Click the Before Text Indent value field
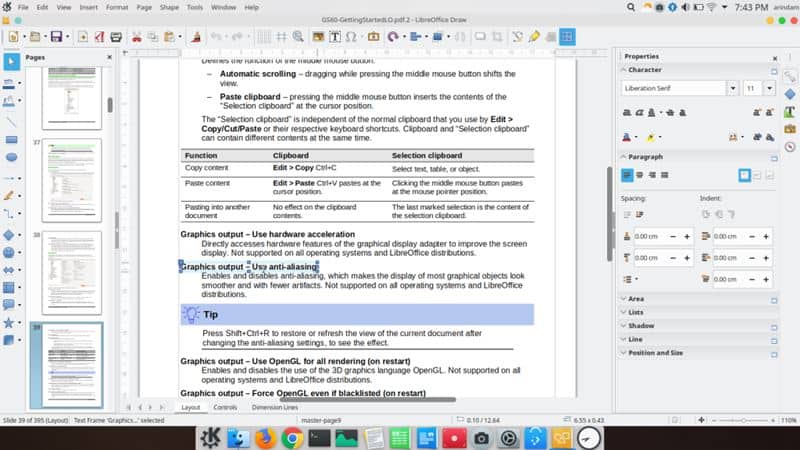This screenshot has width=800, height=450. pos(728,237)
